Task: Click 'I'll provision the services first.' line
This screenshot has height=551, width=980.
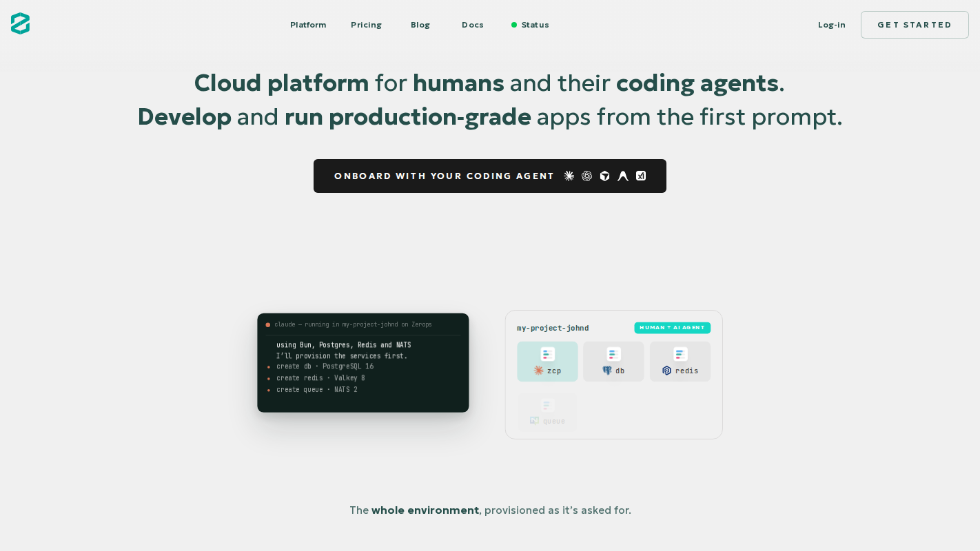Action: [342, 356]
